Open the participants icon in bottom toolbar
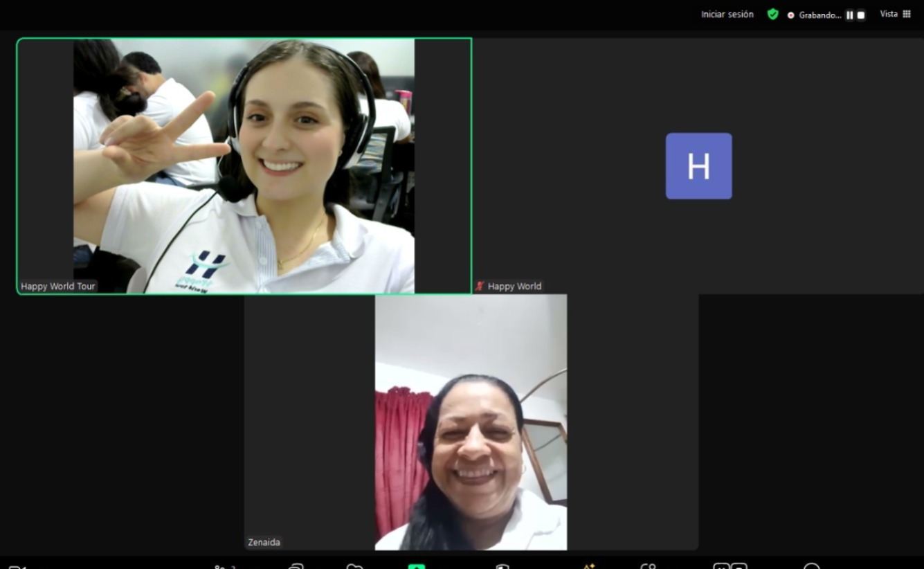Image resolution: width=924 pixels, height=569 pixels. coord(224,566)
